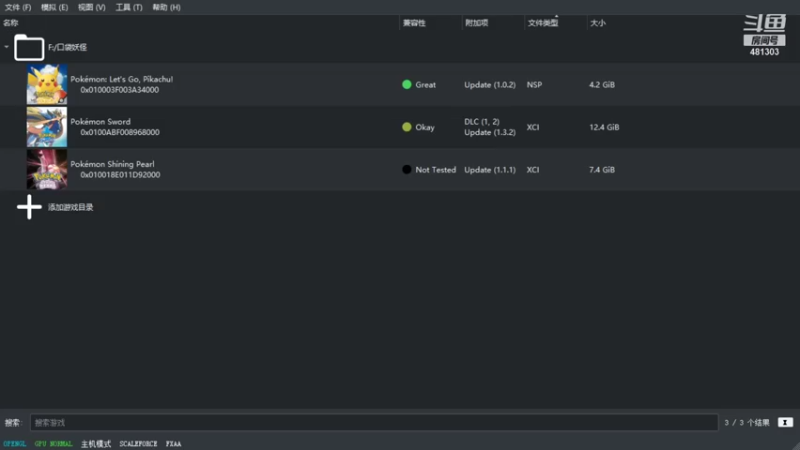800x450 pixels.
Task: Click the 0x010018E011D92000 title ID
Action: (120, 174)
